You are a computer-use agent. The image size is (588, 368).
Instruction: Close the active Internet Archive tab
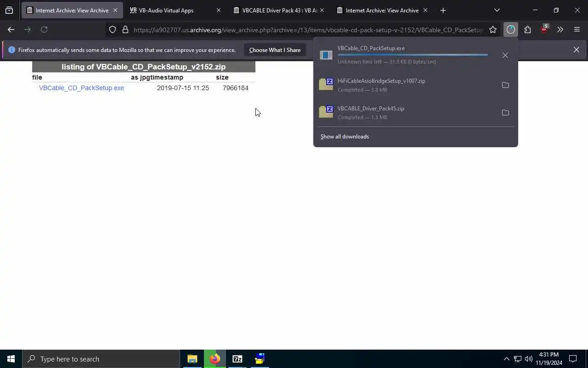click(x=115, y=10)
